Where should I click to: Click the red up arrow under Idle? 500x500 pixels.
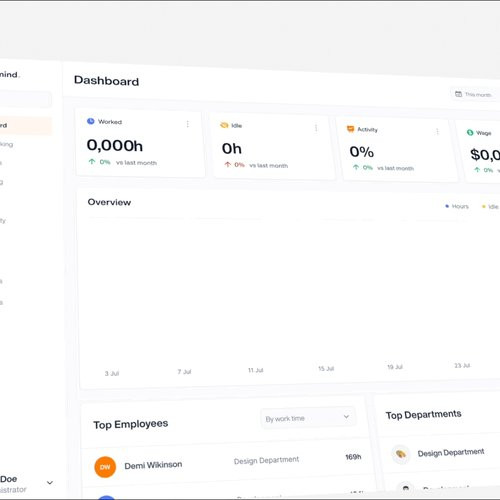pos(228,164)
